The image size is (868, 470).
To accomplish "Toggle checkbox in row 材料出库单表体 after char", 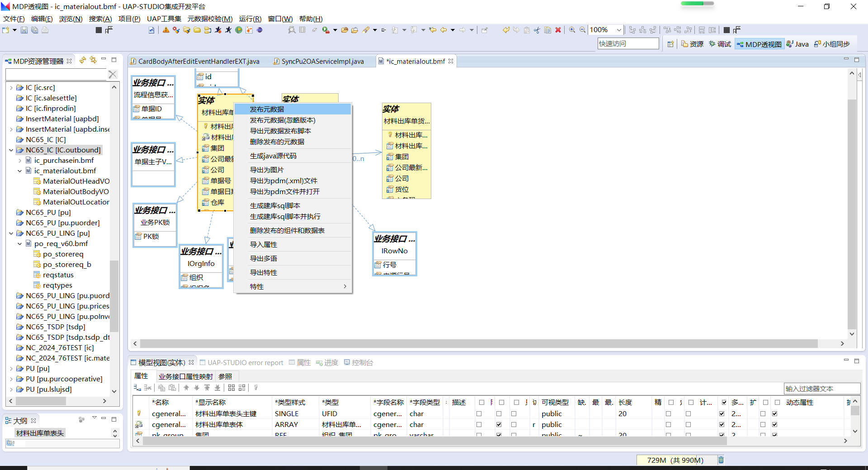I will click(x=479, y=425).
